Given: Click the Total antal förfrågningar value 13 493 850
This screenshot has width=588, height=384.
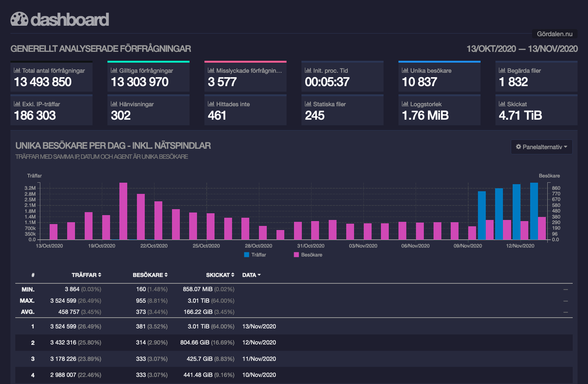Looking at the screenshot, I should [x=43, y=82].
